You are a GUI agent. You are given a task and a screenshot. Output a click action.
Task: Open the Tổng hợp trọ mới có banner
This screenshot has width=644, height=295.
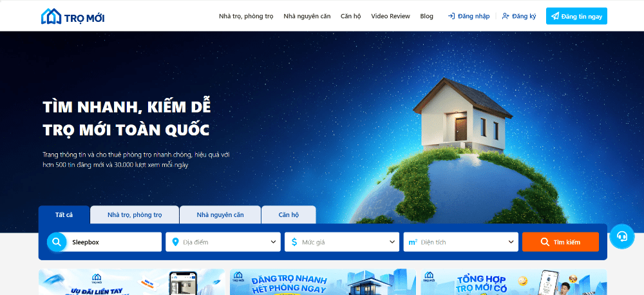click(514, 282)
